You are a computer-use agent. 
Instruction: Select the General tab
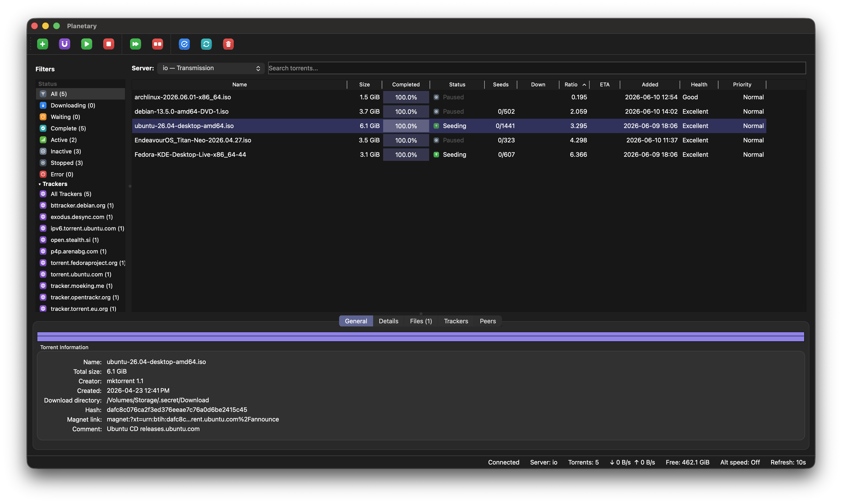point(356,321)
